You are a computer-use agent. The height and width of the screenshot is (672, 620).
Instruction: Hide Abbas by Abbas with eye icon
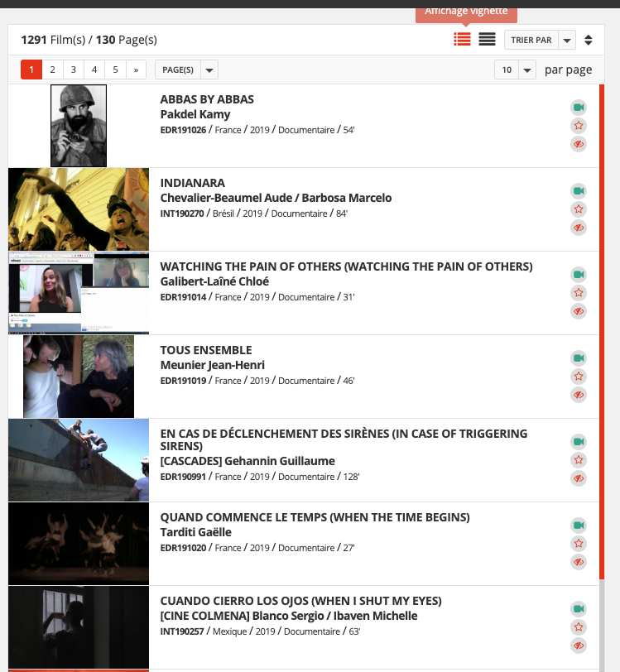[579, 144]
